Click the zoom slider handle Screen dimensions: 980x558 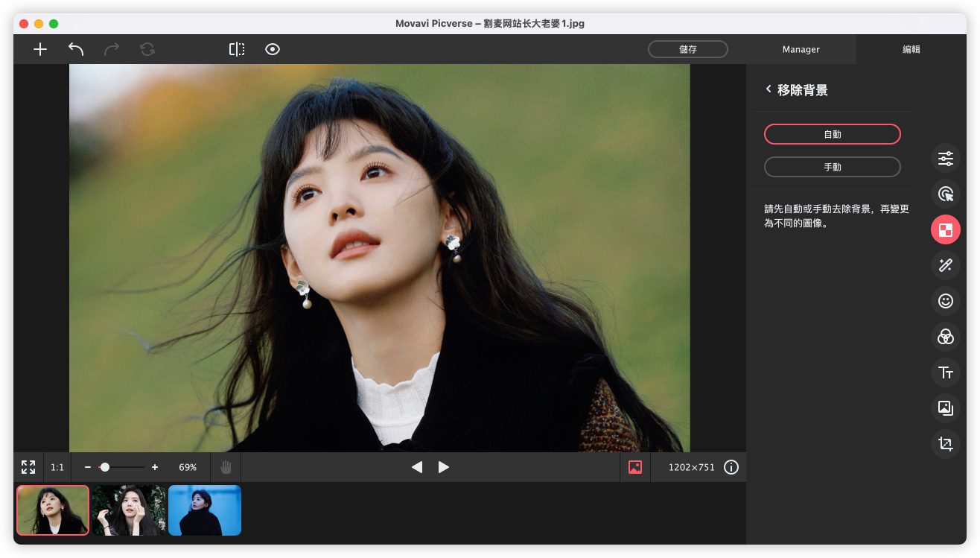[105, 467]
